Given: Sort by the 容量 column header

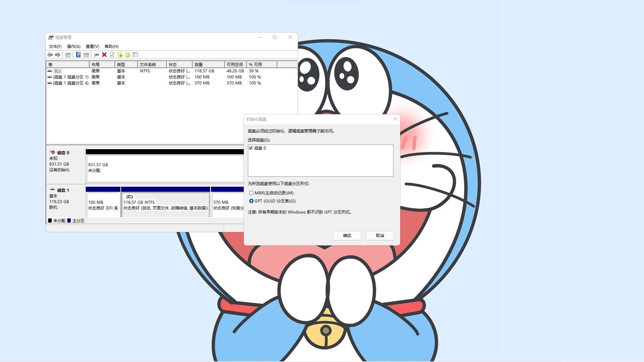Looking at the screenshot, I should click(x=208, y=64).
